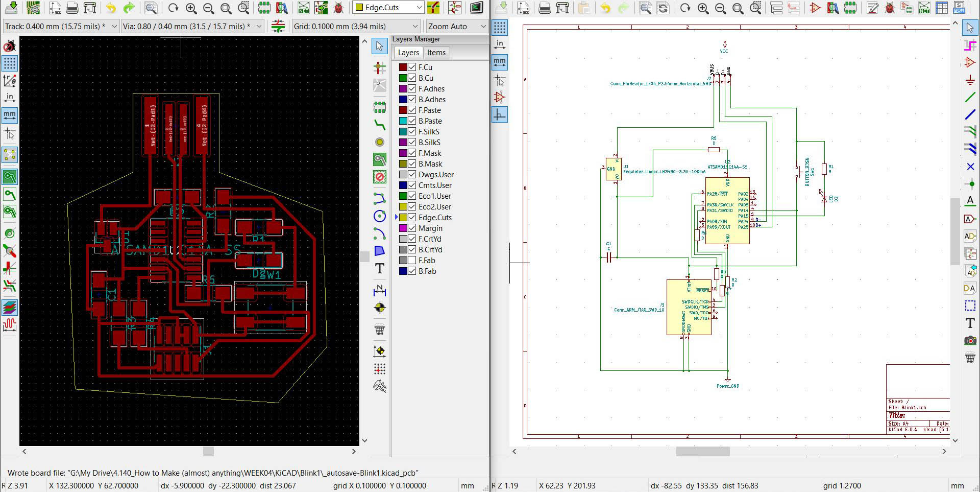This screenshot has height=492, width=980.
Task: Select Add Vias tool in Pcbnew
Action: pos(380,142)
